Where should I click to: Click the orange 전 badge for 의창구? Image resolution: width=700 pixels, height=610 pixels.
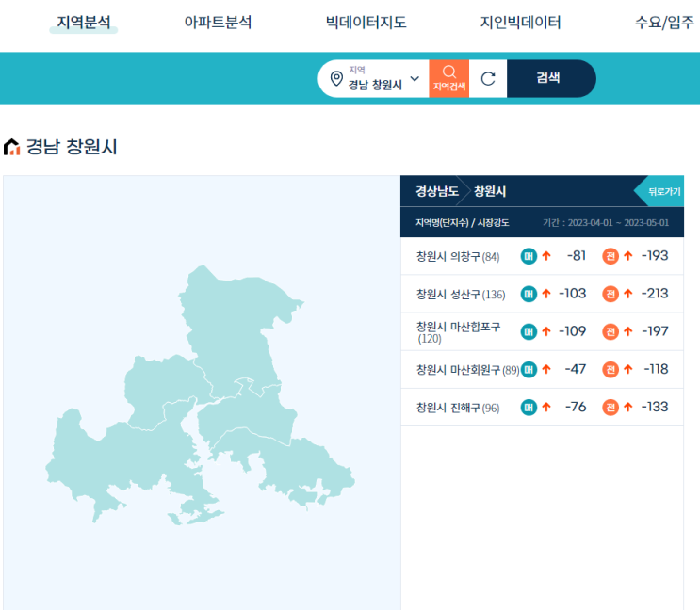point(610,256)
